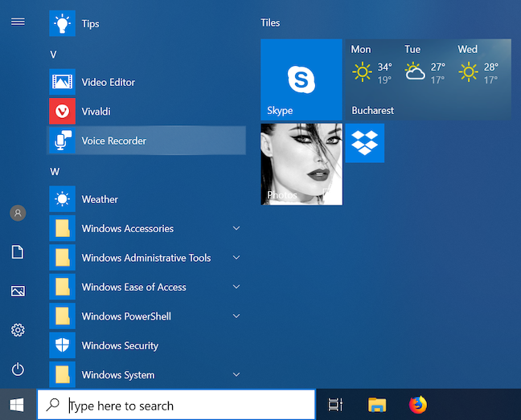
Task: Click the V letter group header
Action: click(54, 55)
